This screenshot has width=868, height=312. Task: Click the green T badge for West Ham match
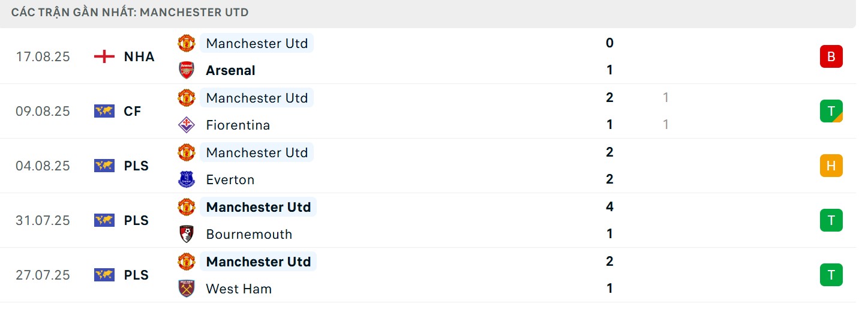831,275
